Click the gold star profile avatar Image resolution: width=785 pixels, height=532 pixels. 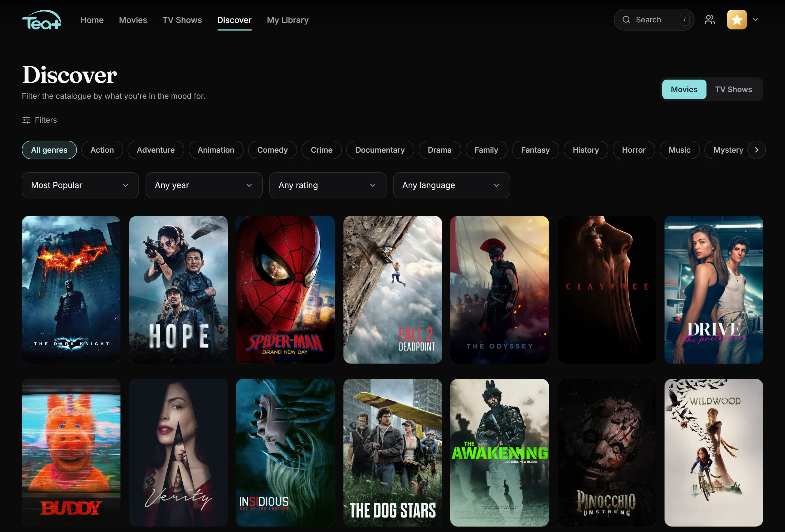tap(737, 20)
